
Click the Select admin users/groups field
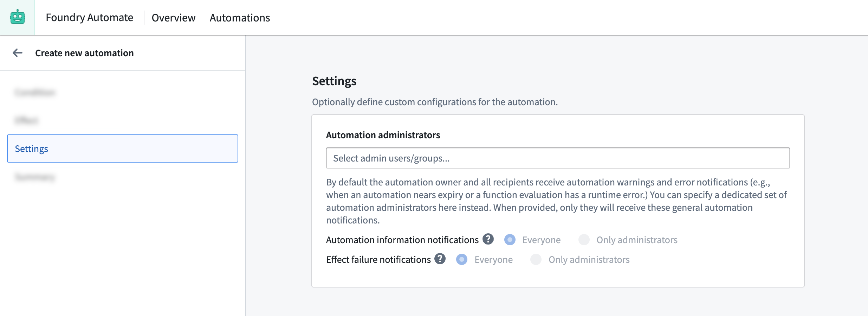point(558,158)
